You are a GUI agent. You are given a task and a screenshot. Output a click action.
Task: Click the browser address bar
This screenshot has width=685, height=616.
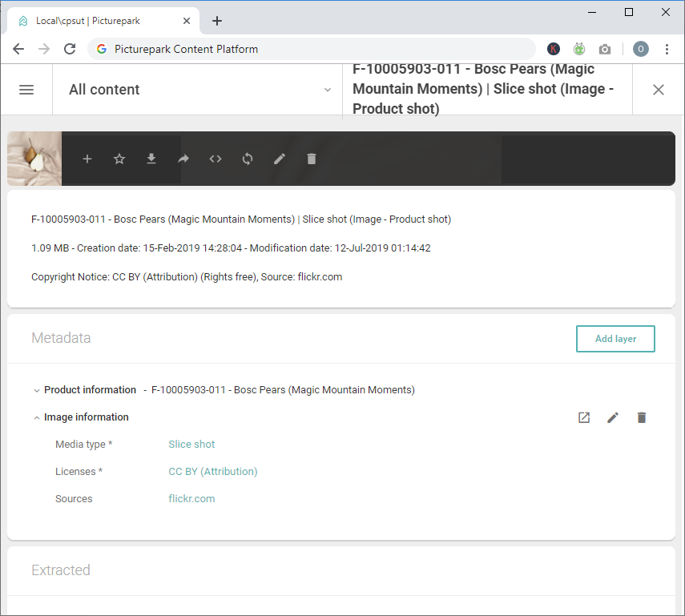pyautogui.click(x=312, y=49)
